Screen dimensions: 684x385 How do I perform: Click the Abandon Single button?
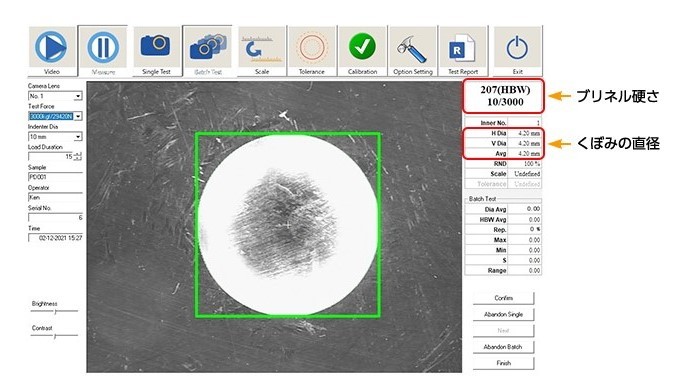tap(503, 314)
